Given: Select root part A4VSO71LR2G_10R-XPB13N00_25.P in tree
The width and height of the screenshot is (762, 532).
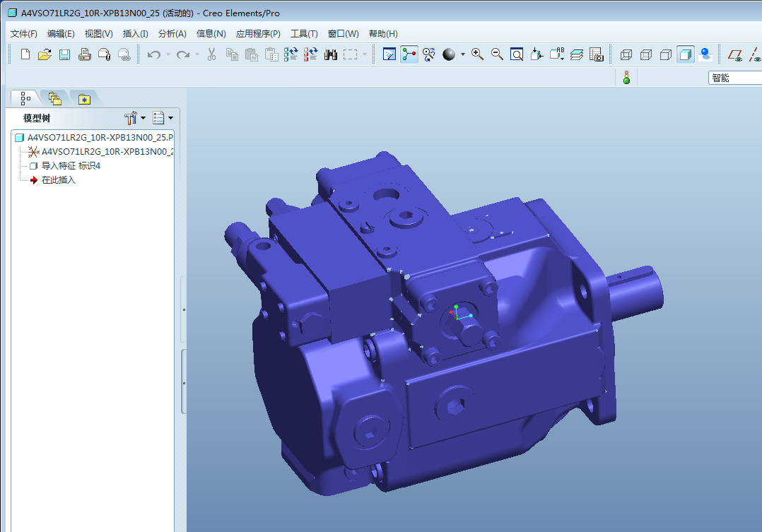Looking at the screenshot, I should click(94, 138).
